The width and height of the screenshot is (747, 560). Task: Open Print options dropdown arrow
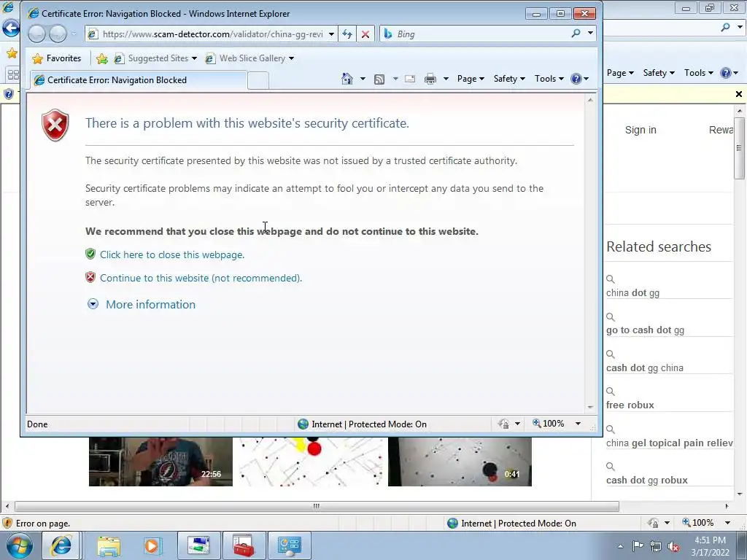coord(446,79)
